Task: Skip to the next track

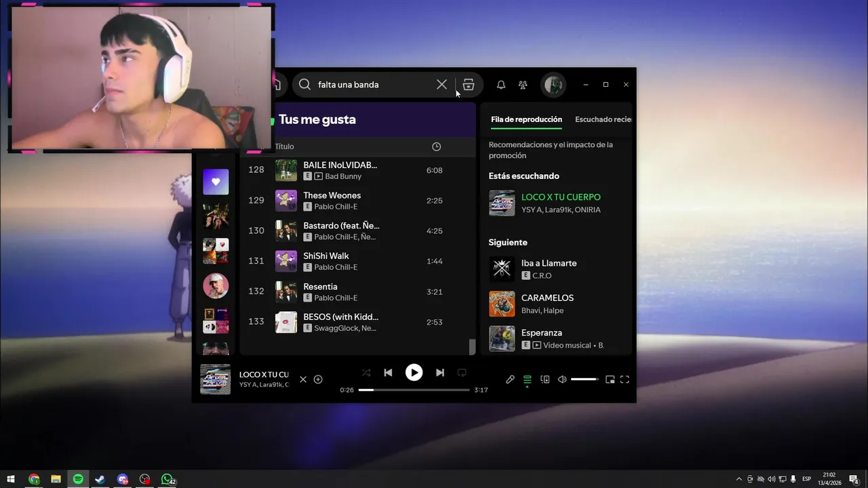Action: [440, 373]
